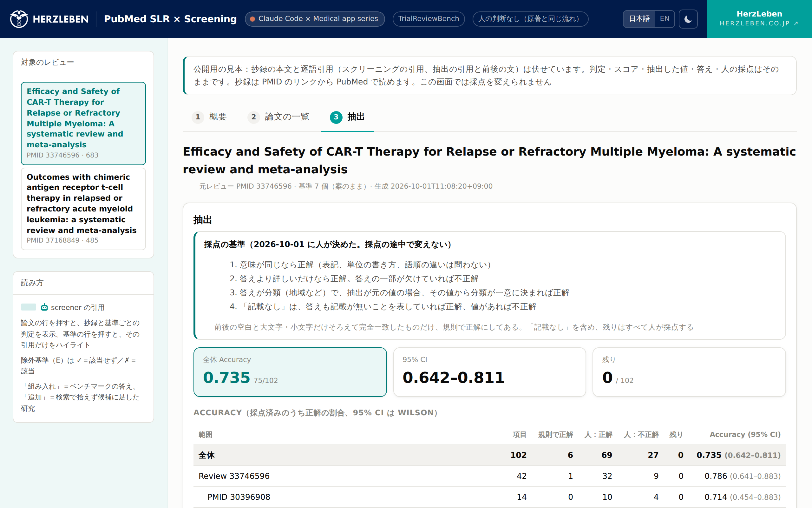Image resolution: width=812 pixels, height=508 pixels.
Task: Click the 規則で正解 column header
Action: [x=555, y=434]
